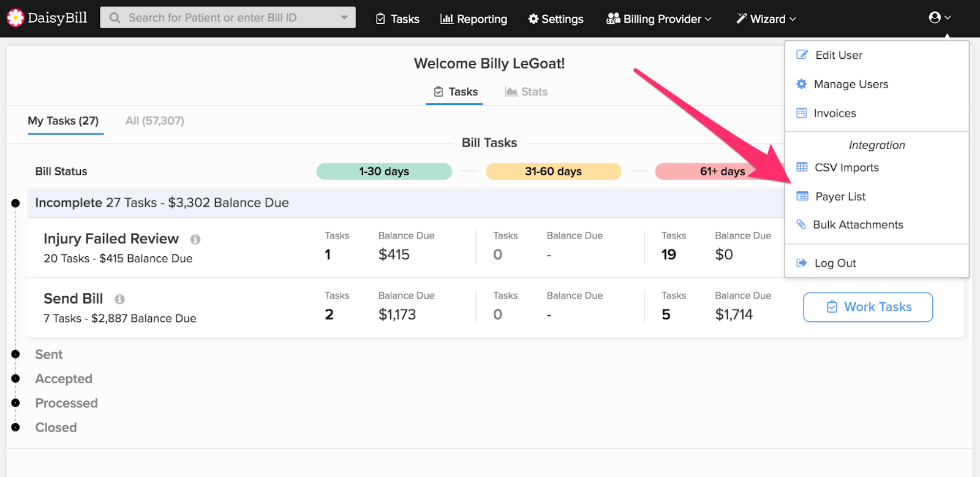Choose Edit User in the dropdown menu
This screenshot has height=477, width=980.
click(838, 55)
